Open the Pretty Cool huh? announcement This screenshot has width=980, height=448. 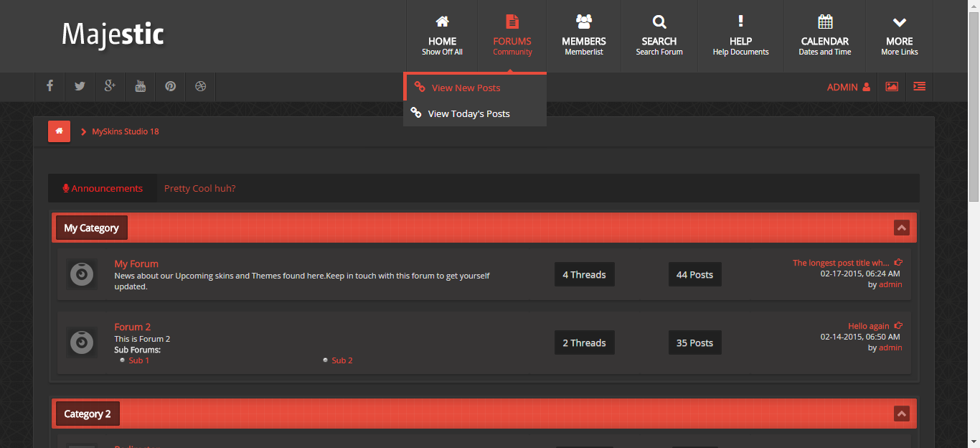click(x=199, y=188)
